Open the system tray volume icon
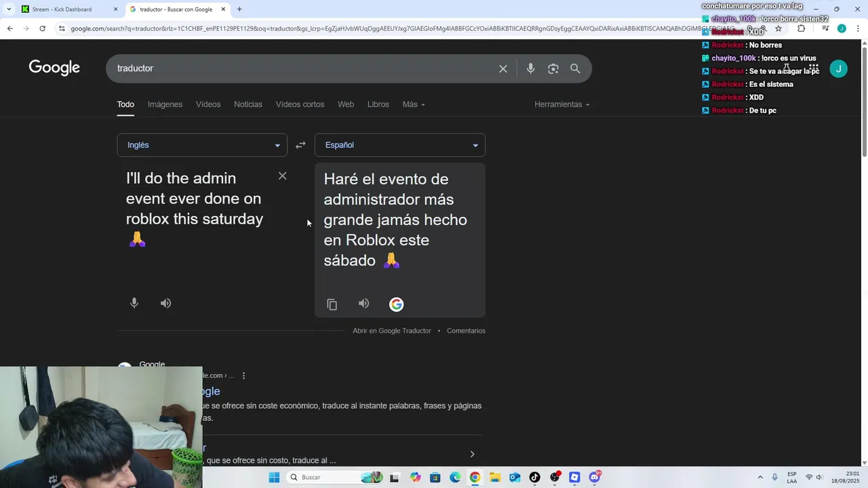The image size is (868, 488). [x=820, y=477]
